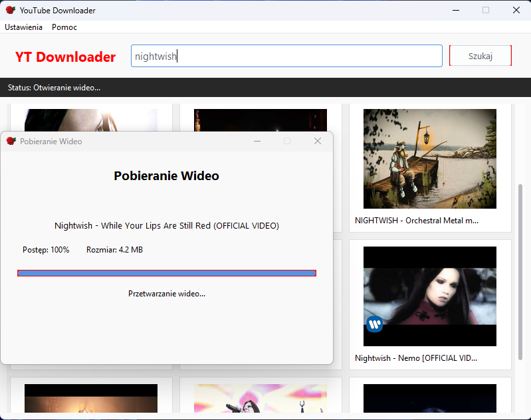This screenshot has width=531, height=420.
Task: Click the Przetwarzanie wideo... status text
Action: [x=167, y=294]
